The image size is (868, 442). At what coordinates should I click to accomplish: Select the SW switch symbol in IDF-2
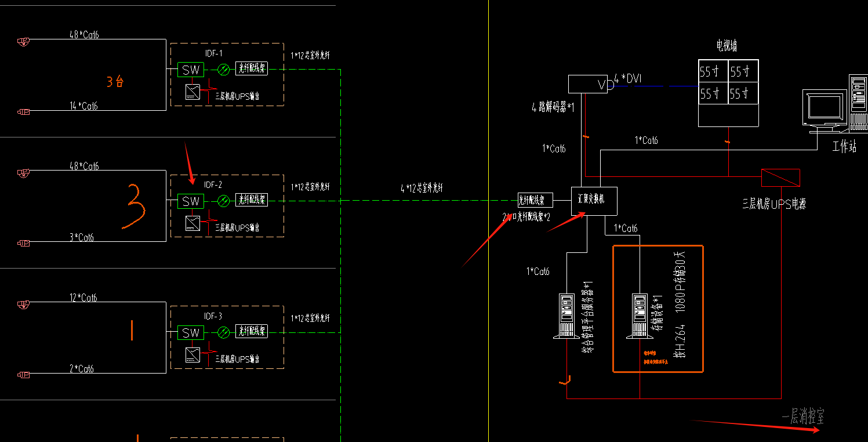tap(191, 201)
